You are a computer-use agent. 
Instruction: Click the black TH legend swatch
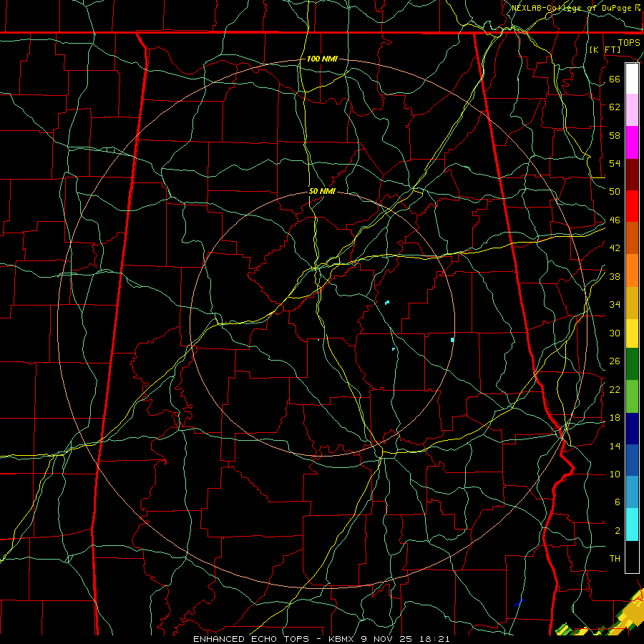[x=632, y=557]
